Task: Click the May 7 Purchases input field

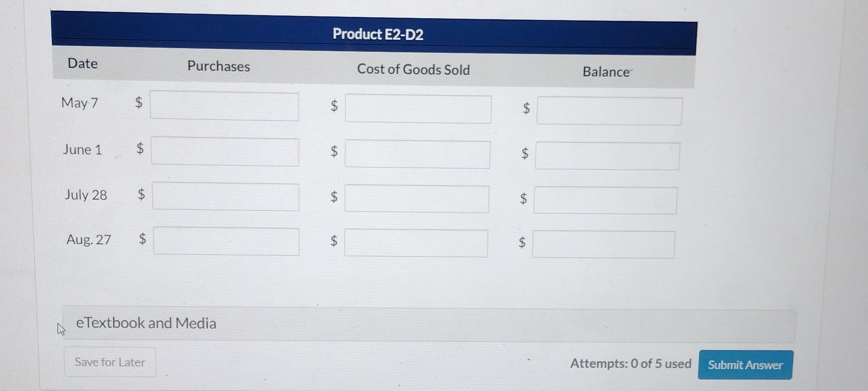Action: [224, 106]
